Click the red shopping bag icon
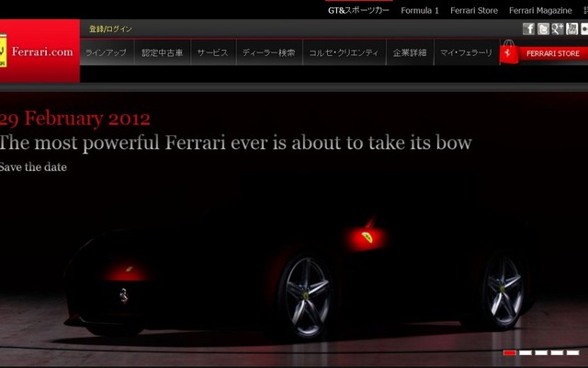Image resolution: width=588 pixels, height=368 pixels. tap(509, 52)
